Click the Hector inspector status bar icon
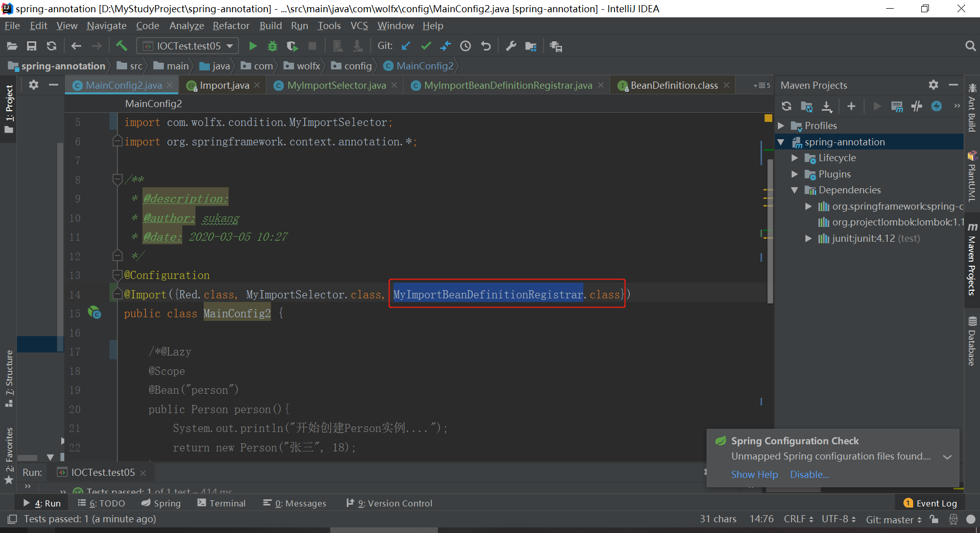Screen dimensions: 980x533 coord(953,519)
